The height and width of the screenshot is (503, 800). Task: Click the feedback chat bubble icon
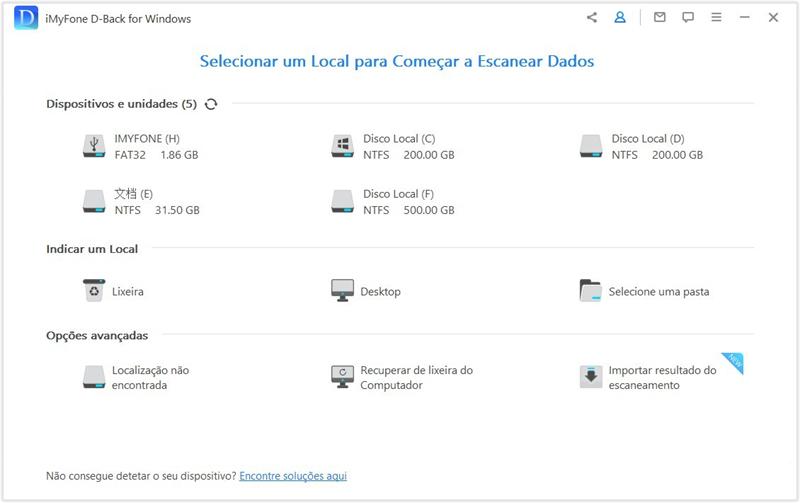click(x=687, y=18)
